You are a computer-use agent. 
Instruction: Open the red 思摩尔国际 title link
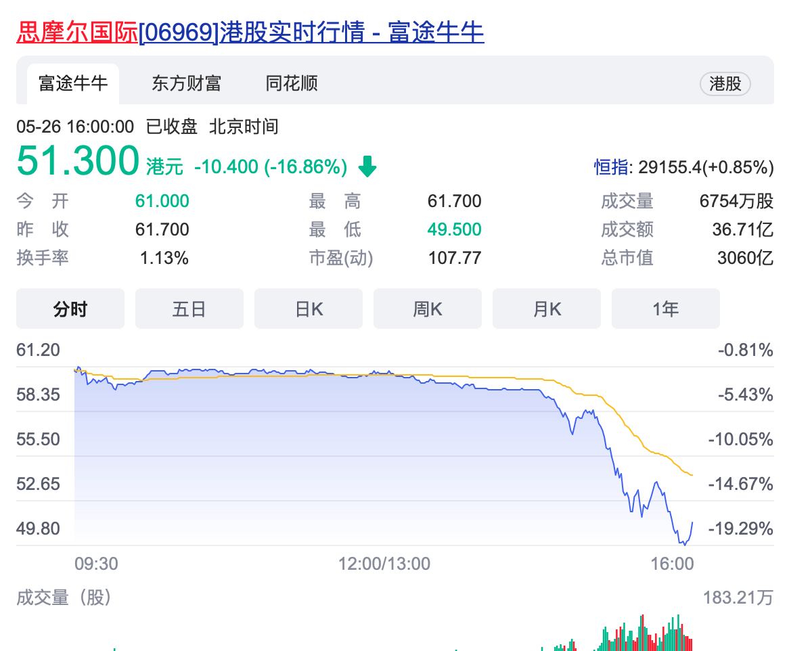click(76, 32)
